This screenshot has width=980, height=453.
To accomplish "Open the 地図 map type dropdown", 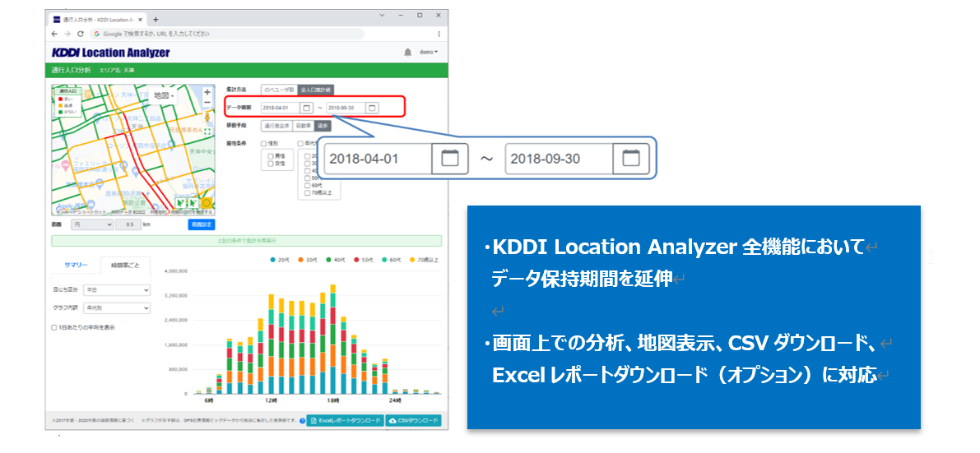I will coord(164,96).
